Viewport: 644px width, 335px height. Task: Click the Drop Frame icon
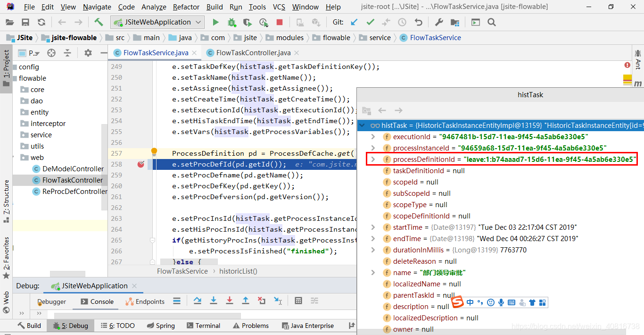(262, 301)
